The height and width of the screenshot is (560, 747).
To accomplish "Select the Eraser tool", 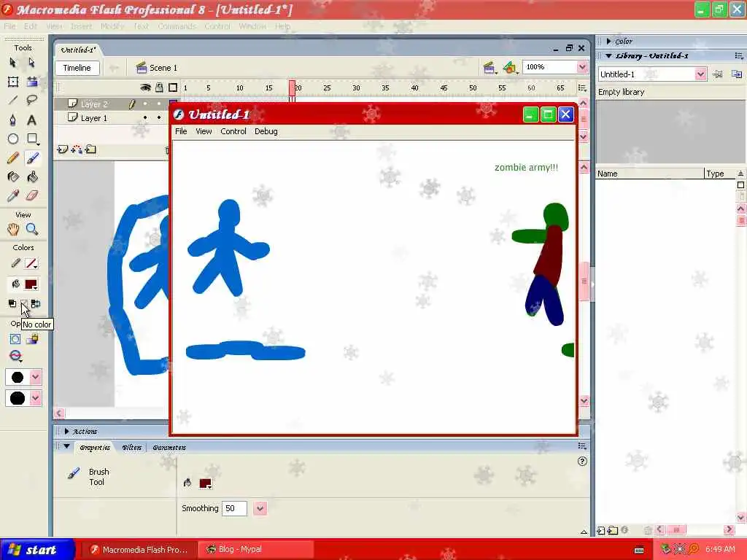I will (x=32, y=195).
